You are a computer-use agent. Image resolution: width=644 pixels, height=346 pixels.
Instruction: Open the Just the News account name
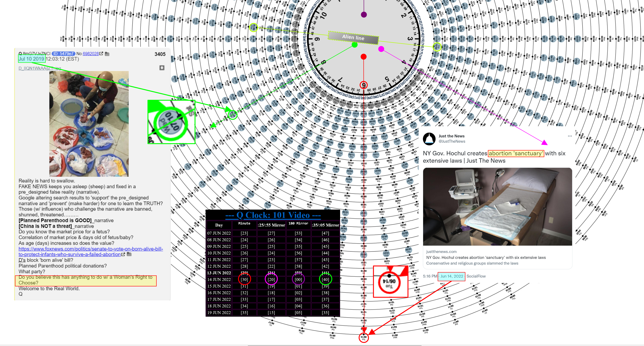(x=451, y=136)
